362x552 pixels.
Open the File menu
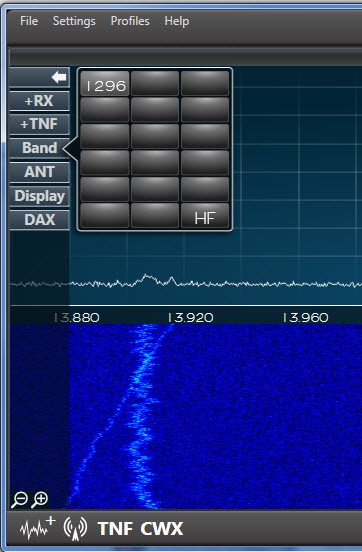point(29,21)
